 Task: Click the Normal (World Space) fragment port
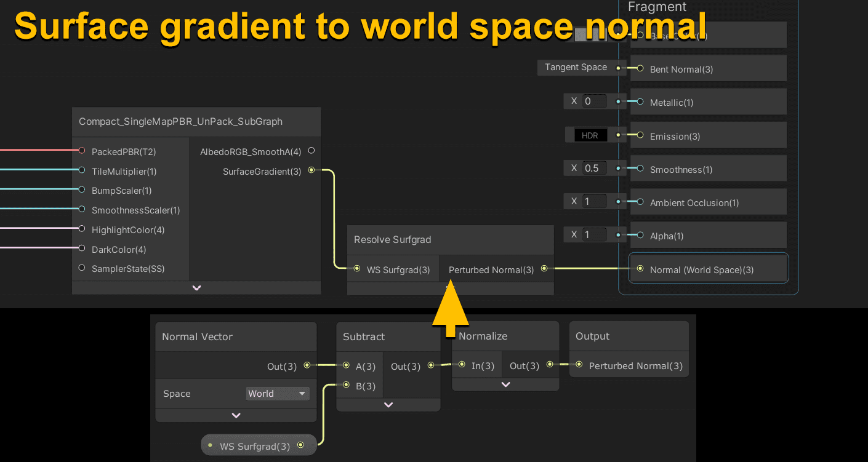[640, 269]
